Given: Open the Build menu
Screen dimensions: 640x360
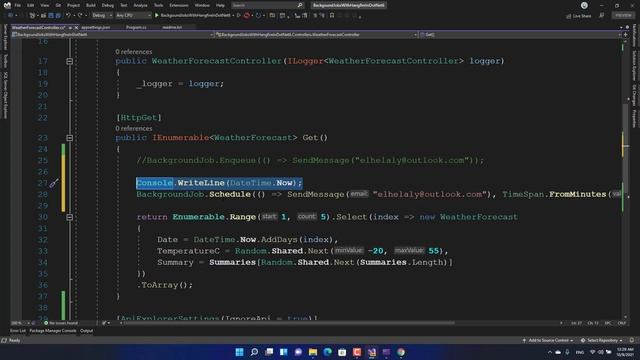Looking at the screenshot, I should click(x=91, y=5).
